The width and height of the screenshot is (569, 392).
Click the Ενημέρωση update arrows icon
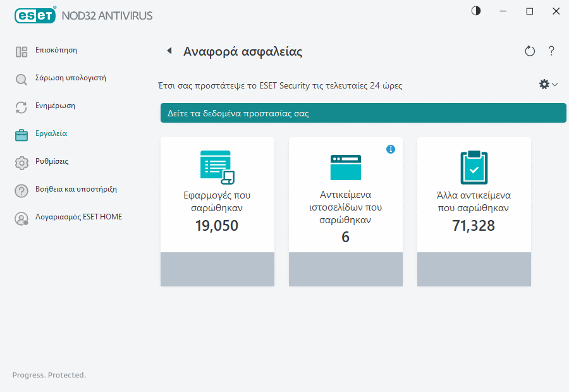point(21,106)
